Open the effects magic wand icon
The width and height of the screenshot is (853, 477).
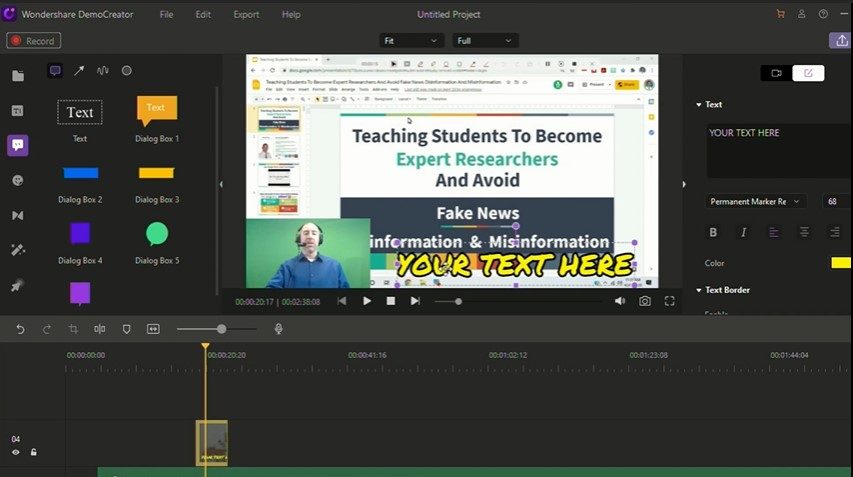[17, 250]
